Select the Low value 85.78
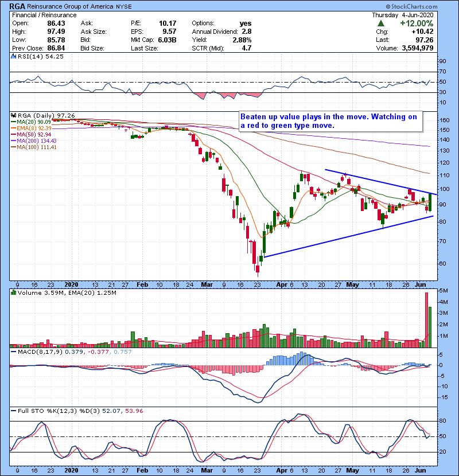The image size is (459, 476). click(x=56, y=40)
